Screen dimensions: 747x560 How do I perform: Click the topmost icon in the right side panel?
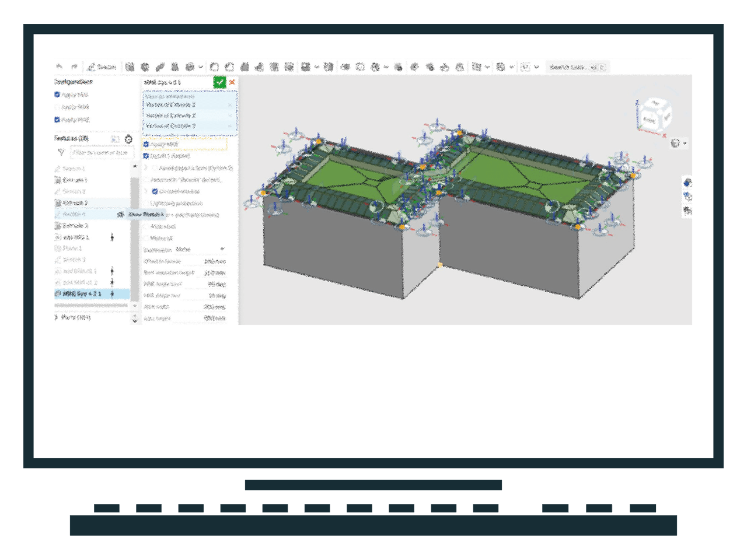click(687, 183)
